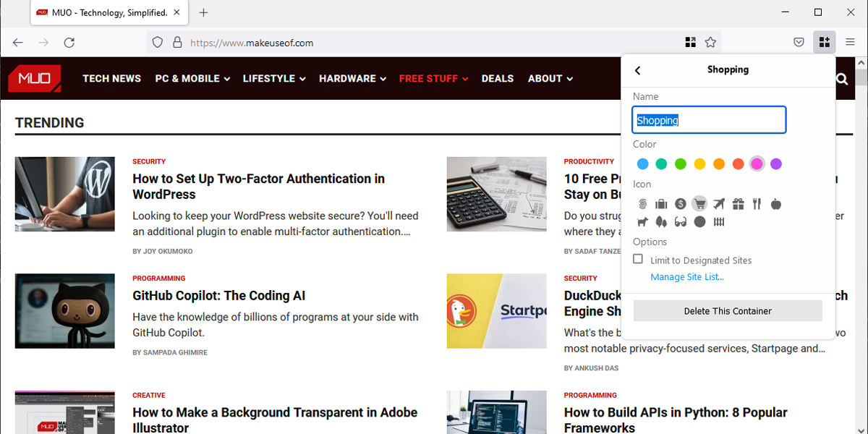Open Build APIs in Python article

pyautogui.click(x=676, y=420)
